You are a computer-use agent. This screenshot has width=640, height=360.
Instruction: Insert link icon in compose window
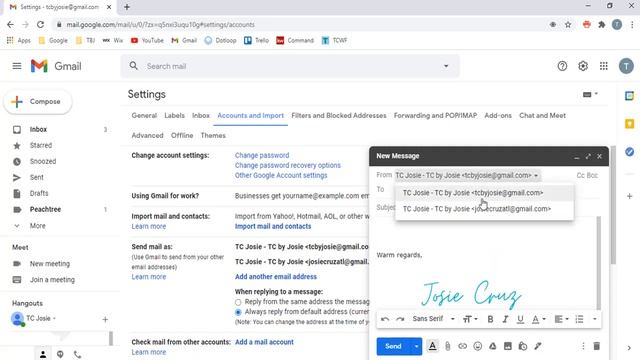pyautogui.click(x=462, y=346)
